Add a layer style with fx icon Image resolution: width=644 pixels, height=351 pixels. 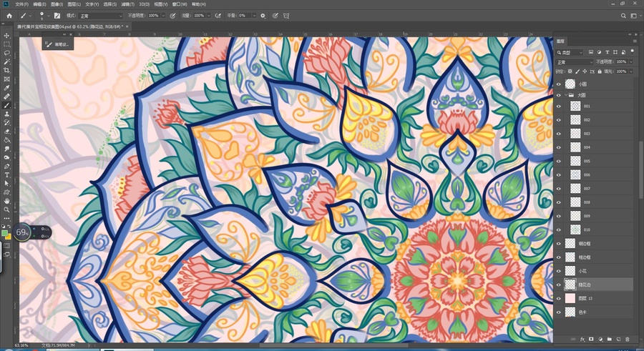click(582, 339)
